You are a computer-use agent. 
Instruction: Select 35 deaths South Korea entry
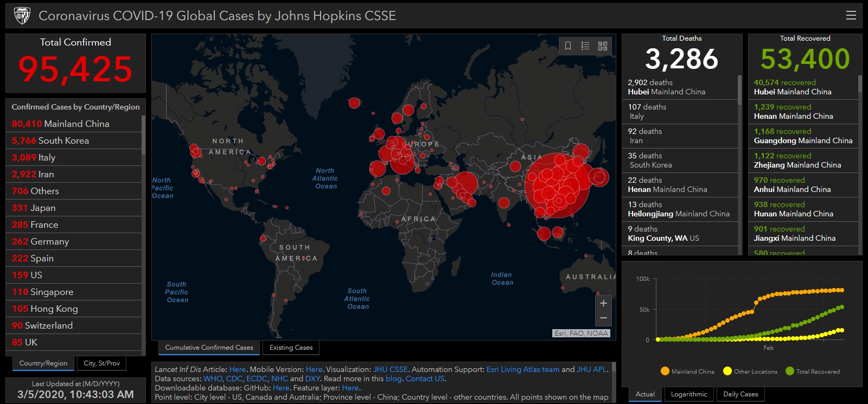click(680, 161)
